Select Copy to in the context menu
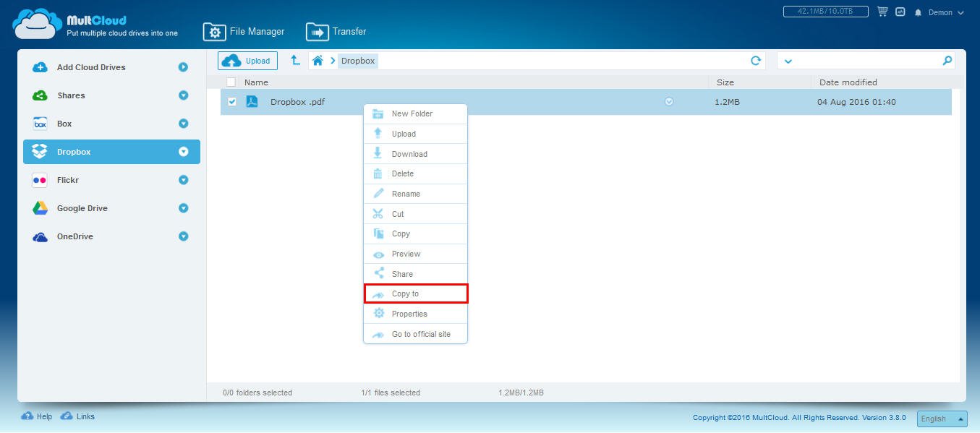Image resolution: width=980 pixels, height=433 pixels. point(415,293)
